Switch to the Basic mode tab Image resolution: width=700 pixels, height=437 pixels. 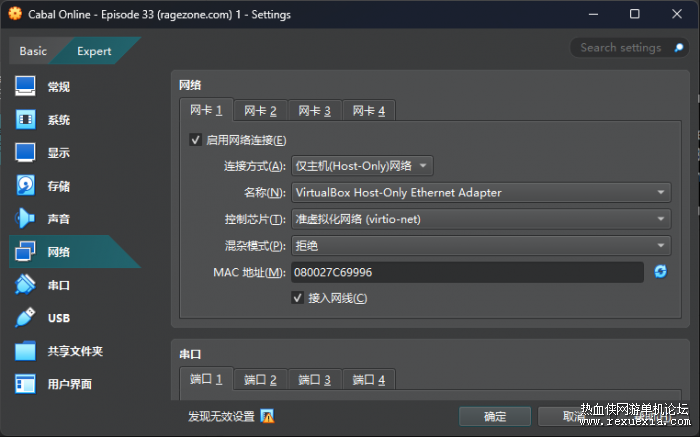coord(33,51)
